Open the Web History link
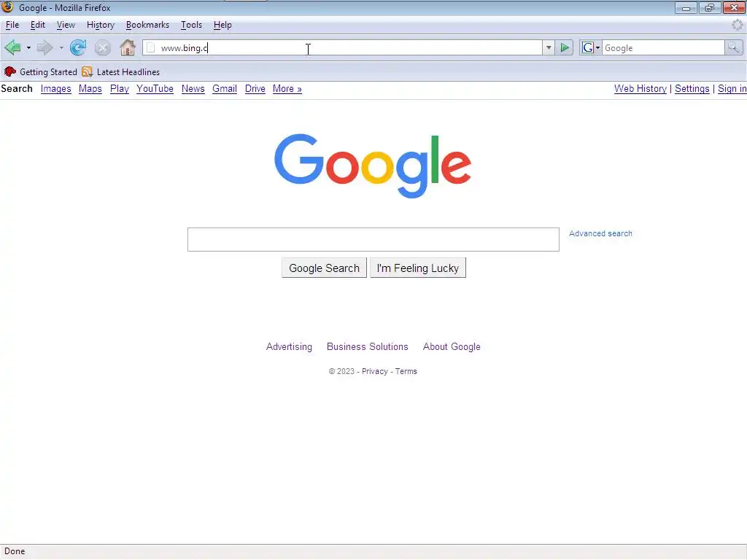 [640, 89]
